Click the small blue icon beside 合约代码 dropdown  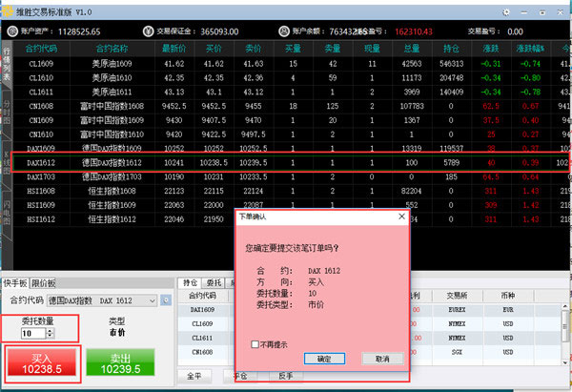click(x=166, y=300)
